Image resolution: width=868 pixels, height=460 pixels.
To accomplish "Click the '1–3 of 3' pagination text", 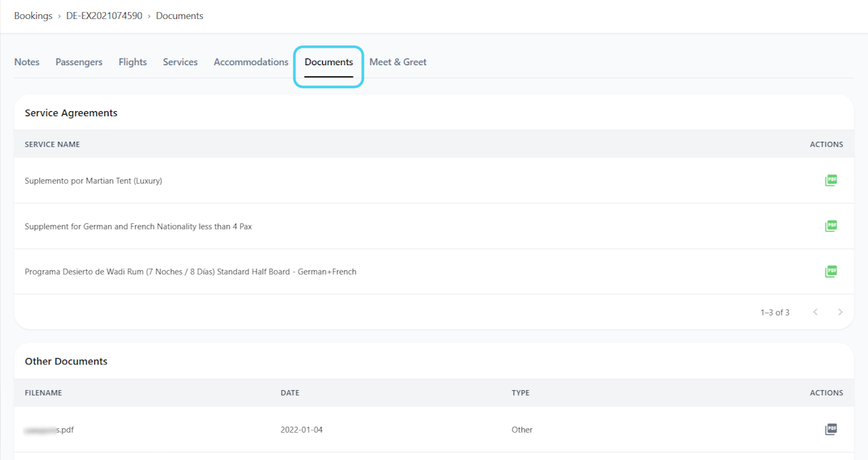I will (775, 312).
